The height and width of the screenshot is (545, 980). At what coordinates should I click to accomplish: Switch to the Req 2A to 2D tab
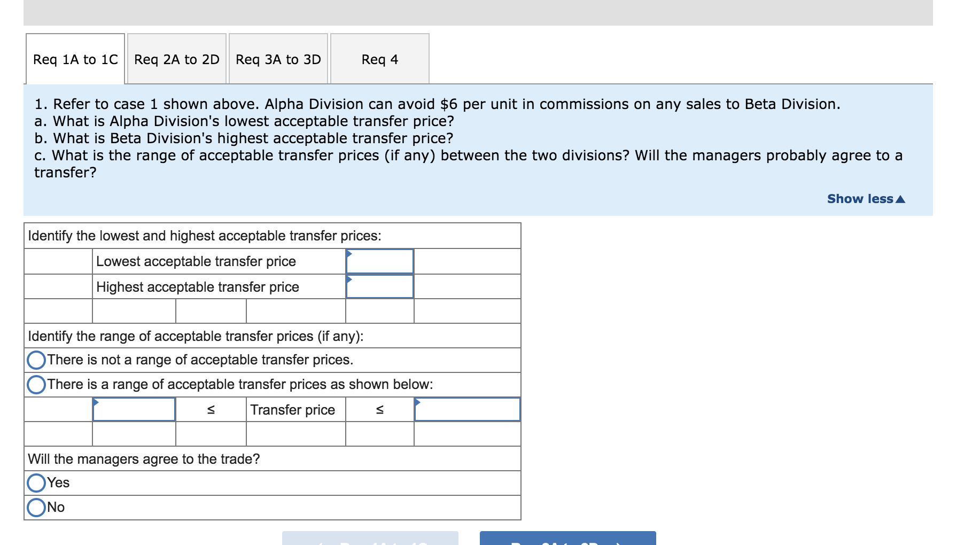click(x=176, y=60)
